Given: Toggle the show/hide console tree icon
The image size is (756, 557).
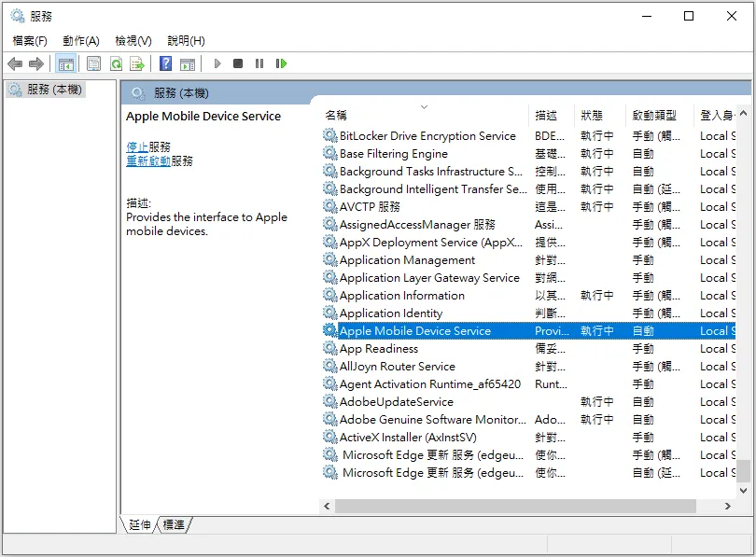Looking at the screenshot, I should pyautogui.click(x=66, y=63).
